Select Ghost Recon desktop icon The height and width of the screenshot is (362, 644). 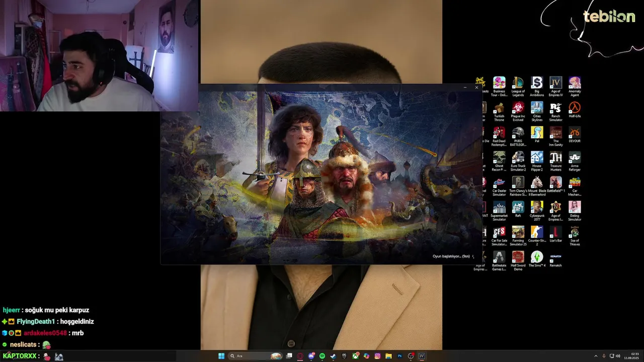(x=499, y=161)
